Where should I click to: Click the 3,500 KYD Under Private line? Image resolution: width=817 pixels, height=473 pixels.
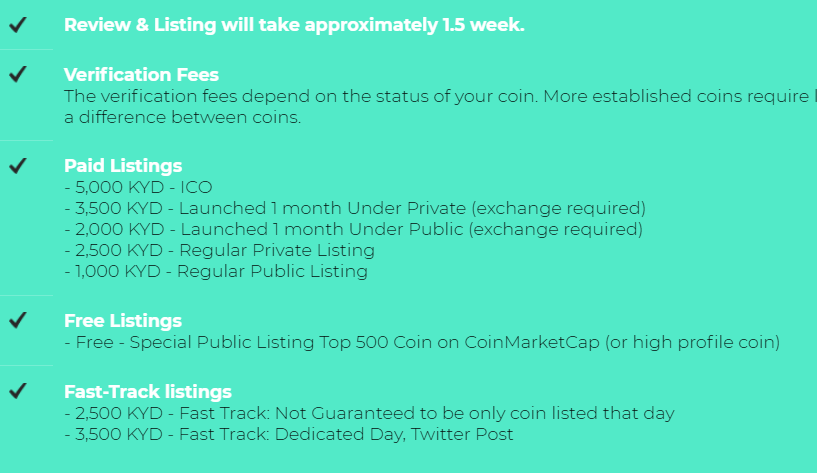point(355,208)
